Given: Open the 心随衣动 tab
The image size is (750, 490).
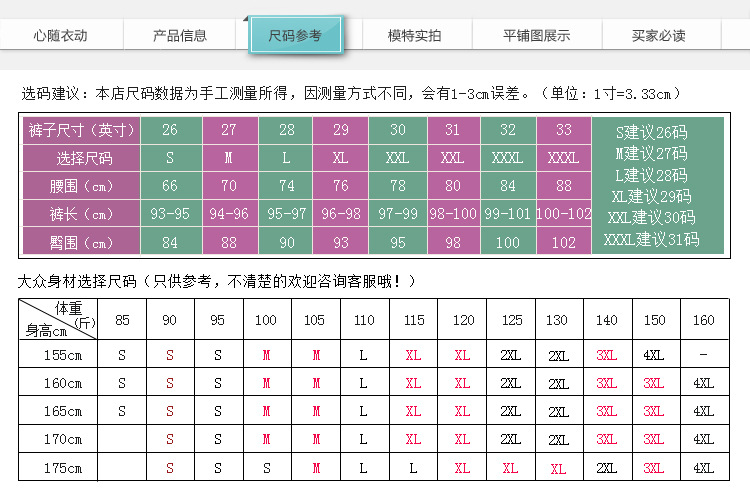Looking at the screenshot, I should 61,35.
